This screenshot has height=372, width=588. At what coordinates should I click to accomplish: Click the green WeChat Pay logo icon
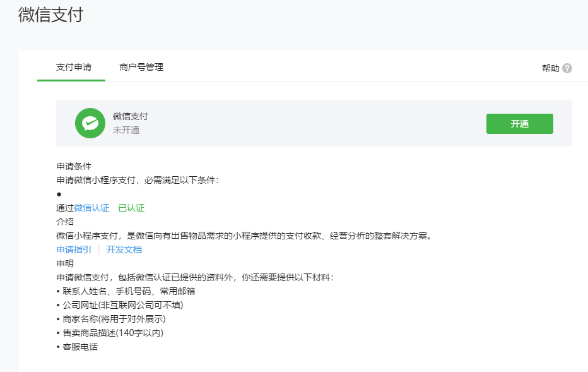[x=90, y=123]
